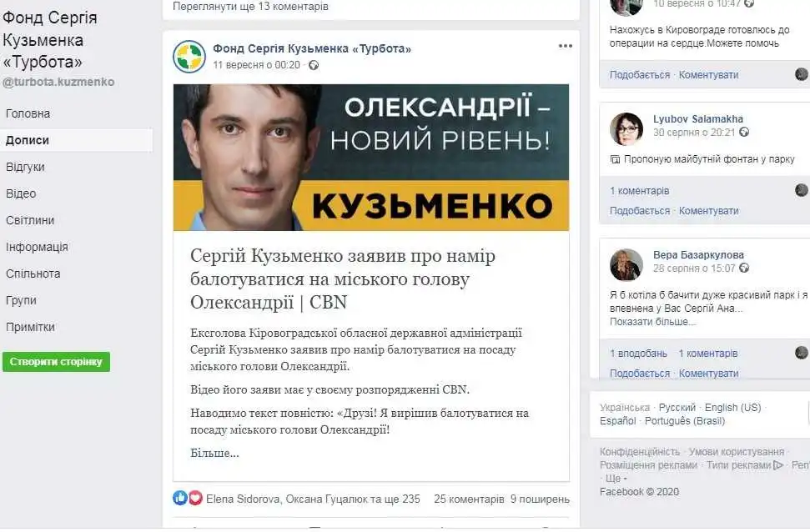Viewport: 810px width, 532px height.
Task: Open the Ще footer dropdown
Action: [616, 479]
